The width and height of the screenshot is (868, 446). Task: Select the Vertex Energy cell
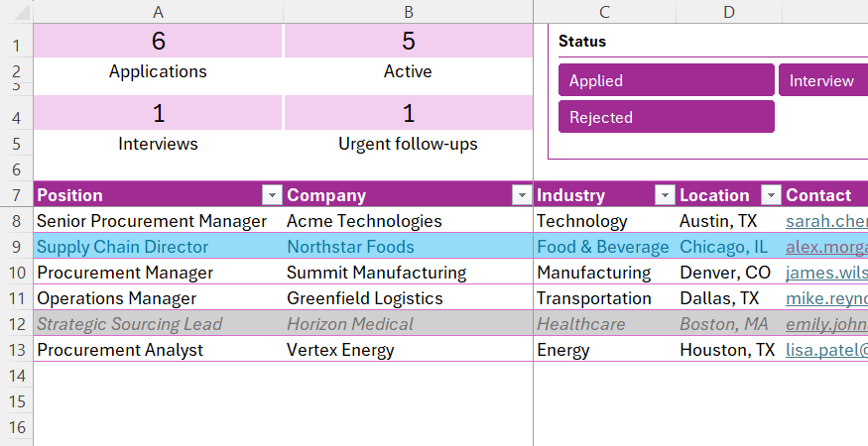click(x=409, y=350)
